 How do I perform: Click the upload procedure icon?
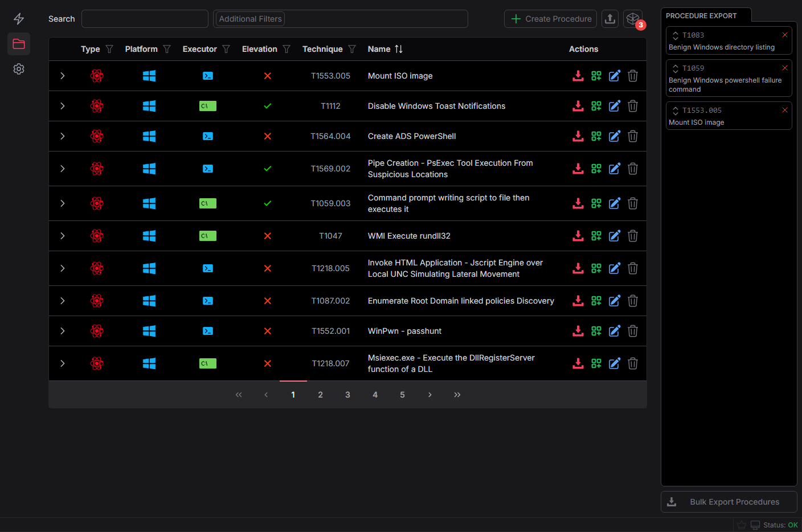coord(609,19)
